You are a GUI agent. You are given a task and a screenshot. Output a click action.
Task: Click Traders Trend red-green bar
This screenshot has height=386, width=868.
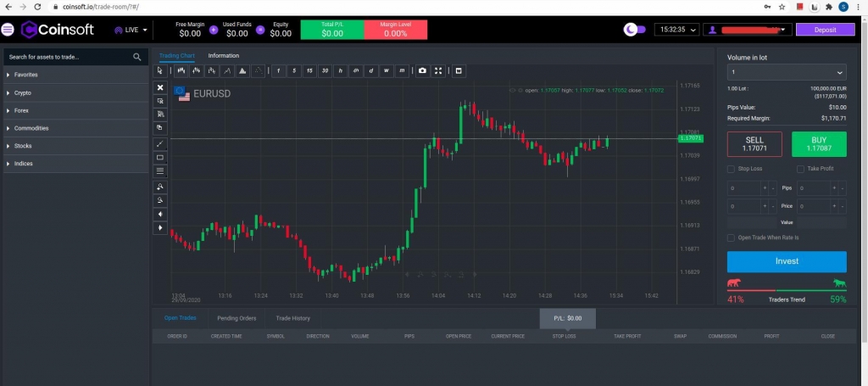pyautogui.click(x=787, y=290)
